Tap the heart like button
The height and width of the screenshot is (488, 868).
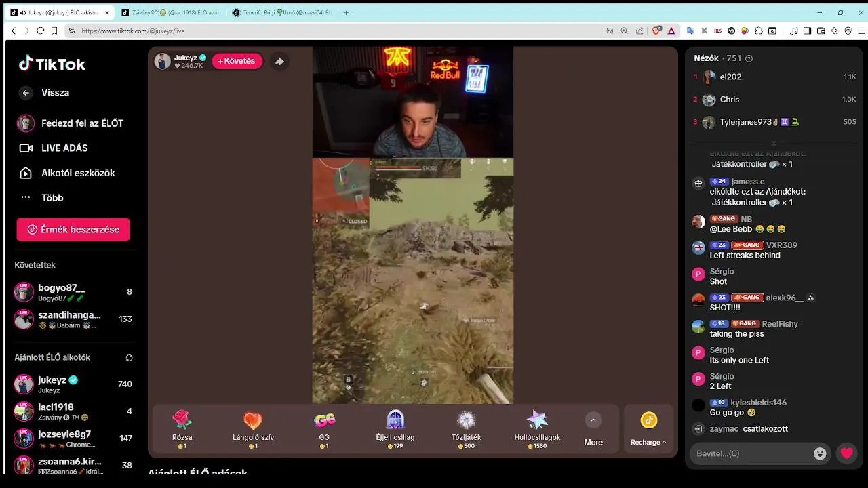pos(846,453)
